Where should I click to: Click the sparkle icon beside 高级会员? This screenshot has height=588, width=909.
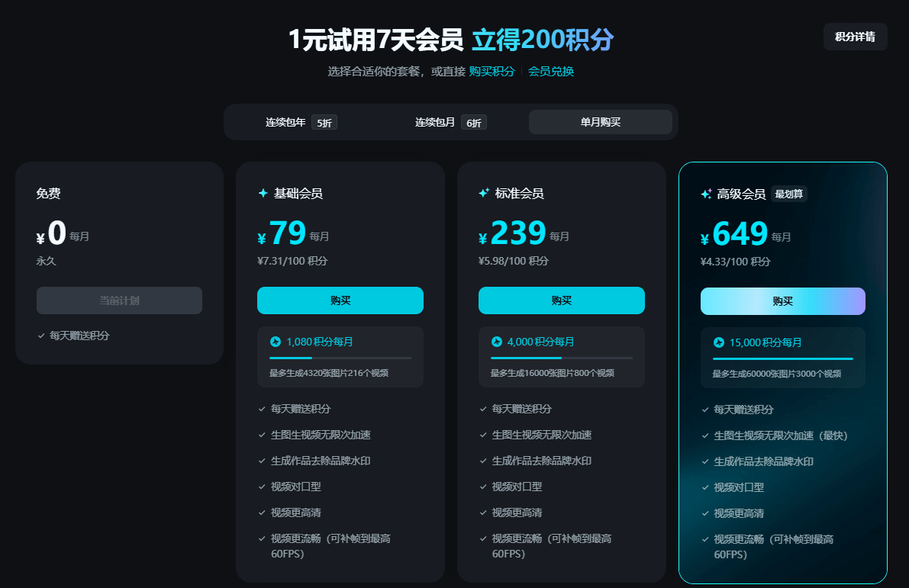[x=706, y=194]
